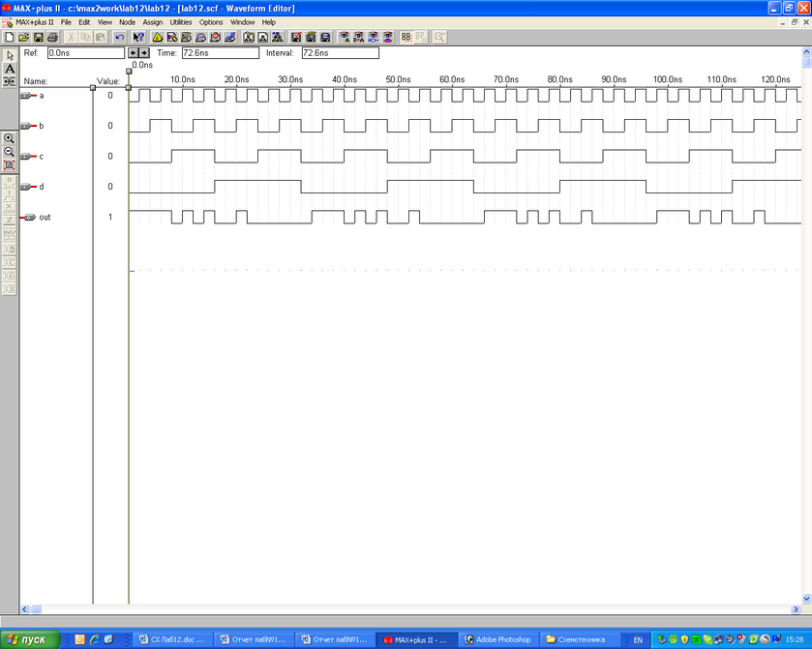Click the INV invert palette button

pos(10,235)
